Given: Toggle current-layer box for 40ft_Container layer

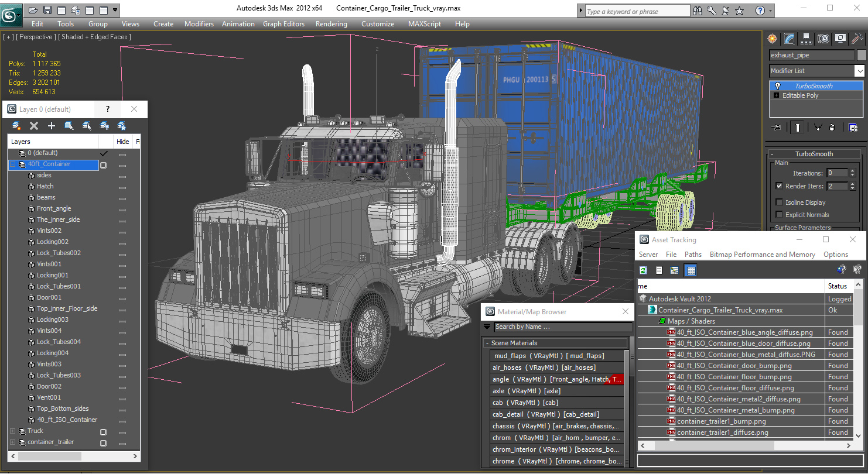Looking at the screenshot, I should (x=104, y=165).
